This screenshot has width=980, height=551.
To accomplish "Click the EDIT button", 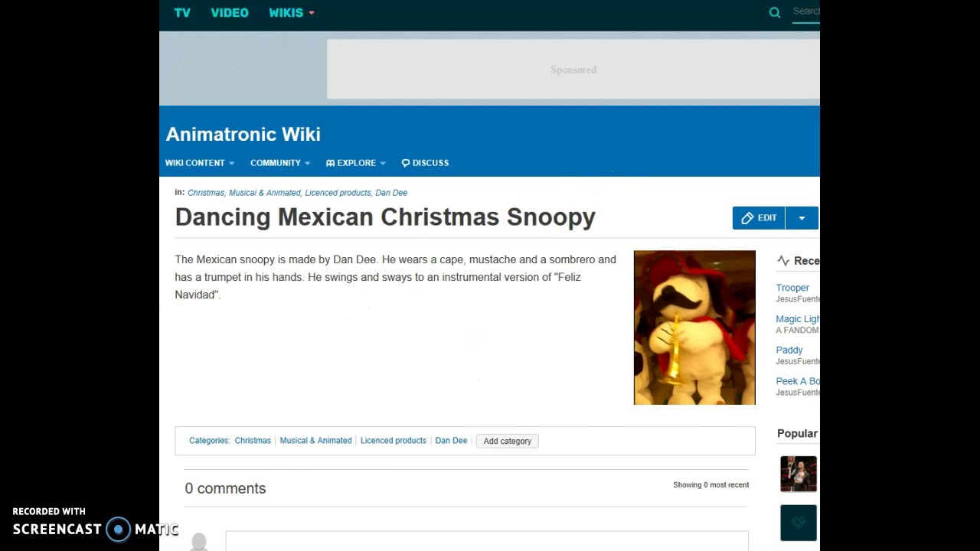I will (759, 218).
